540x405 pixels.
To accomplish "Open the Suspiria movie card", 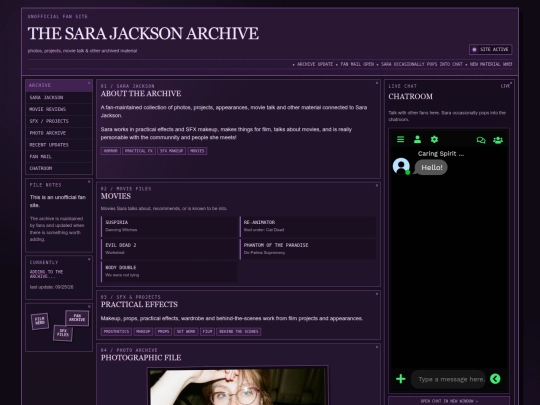I will click(x=169, y=226).
